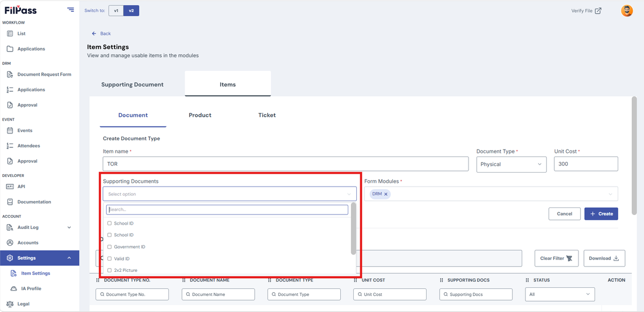Focus the Item name field
This screenshot has width=644, height=312.
pos(286,164)
